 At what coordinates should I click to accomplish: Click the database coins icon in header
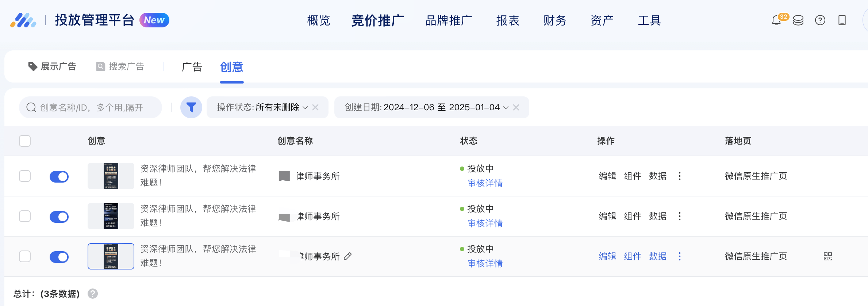(x=798, y=20)
